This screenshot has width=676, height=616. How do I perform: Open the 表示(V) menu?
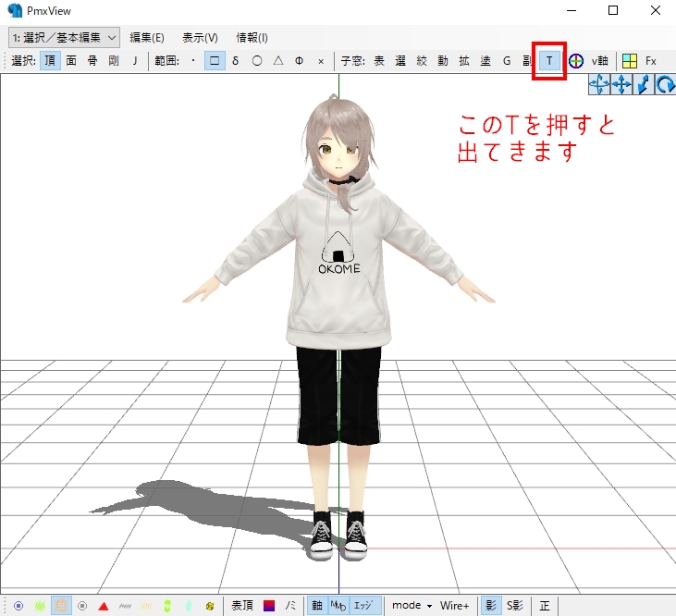click(200, 38)
